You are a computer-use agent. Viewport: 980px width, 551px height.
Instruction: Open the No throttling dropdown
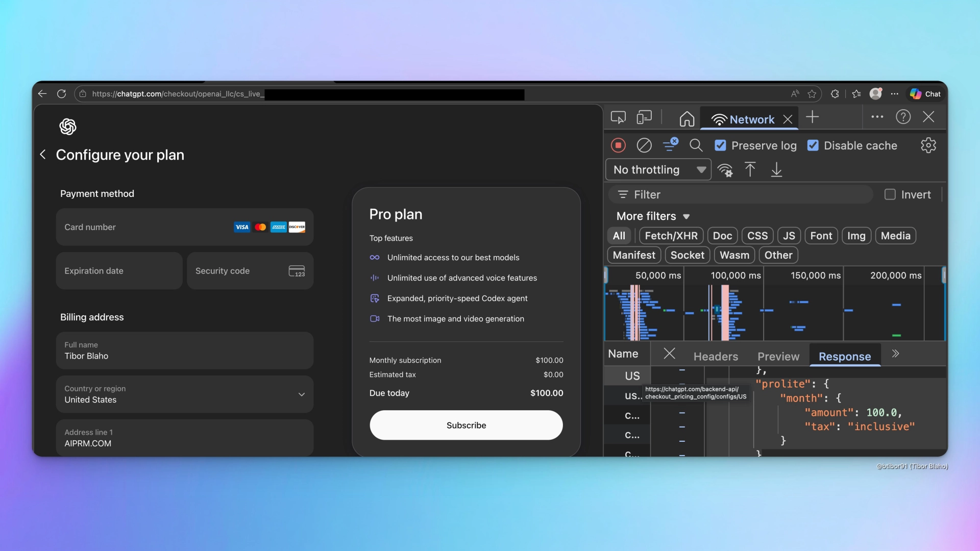click(x=658, y=169)
